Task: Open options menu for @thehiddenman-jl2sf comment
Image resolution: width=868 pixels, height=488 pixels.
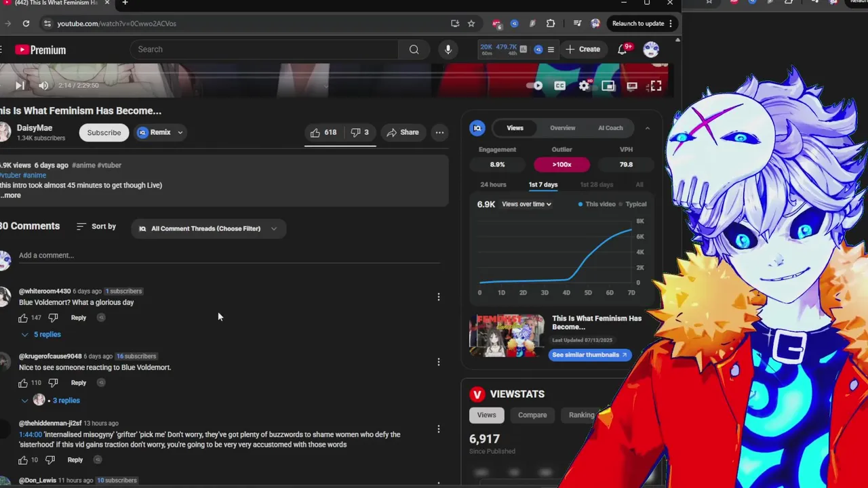Action: click(439, 429)
